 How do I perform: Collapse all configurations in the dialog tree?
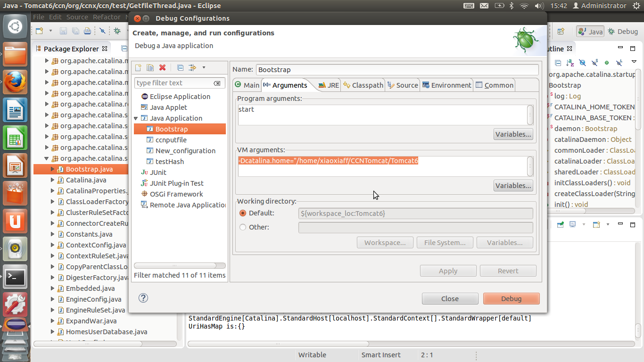click(180, 68)
